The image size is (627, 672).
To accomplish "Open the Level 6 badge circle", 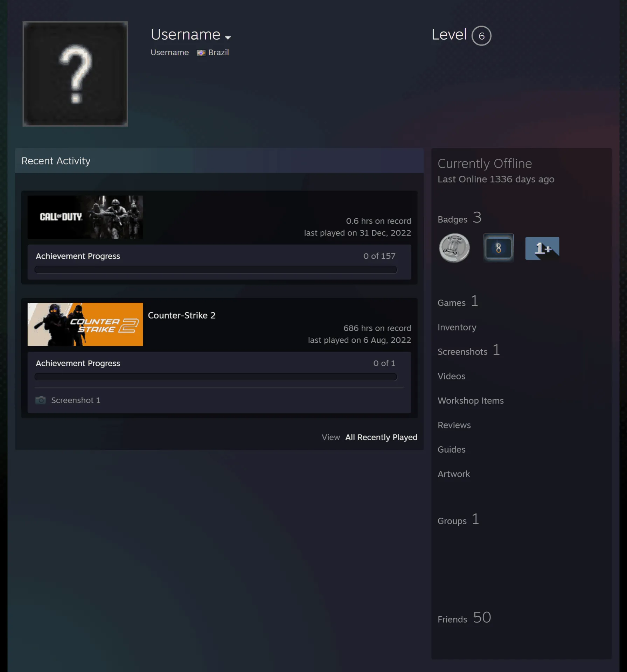I will click(481, 36).
